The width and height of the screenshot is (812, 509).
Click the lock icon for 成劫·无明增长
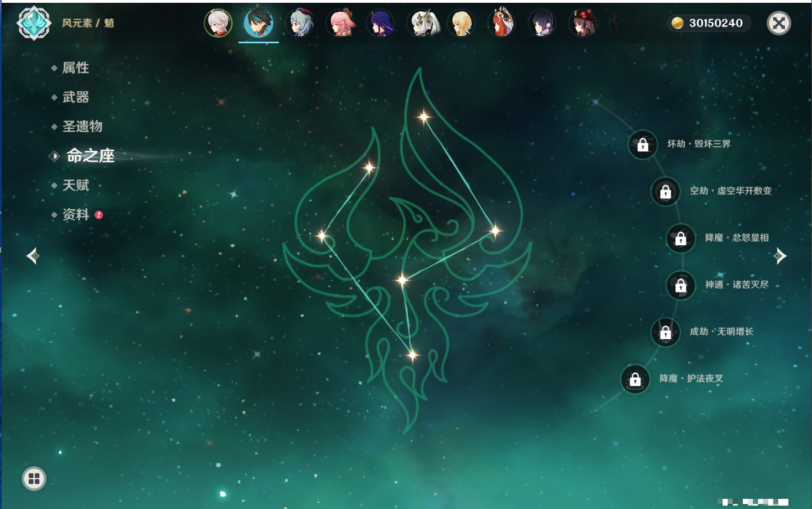pos(665,332)
